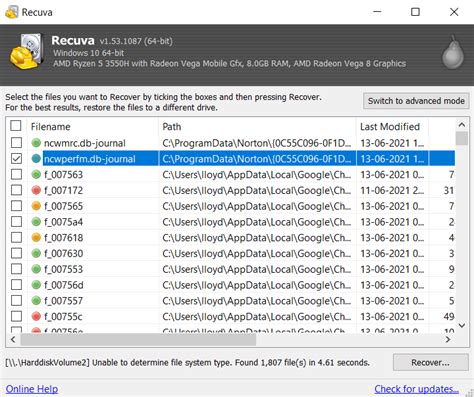474x397 pixels.
Task: Tick the checkbox for f_007618
Action: (x=16, y=238)
